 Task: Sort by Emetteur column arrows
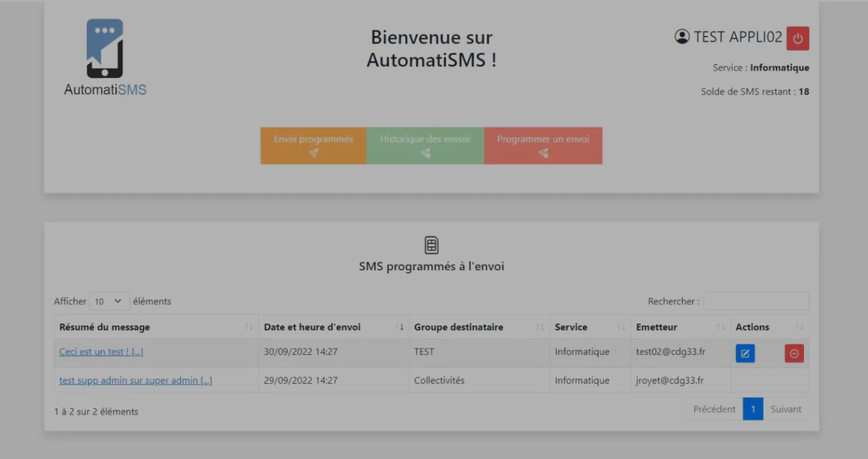(720, 327)
